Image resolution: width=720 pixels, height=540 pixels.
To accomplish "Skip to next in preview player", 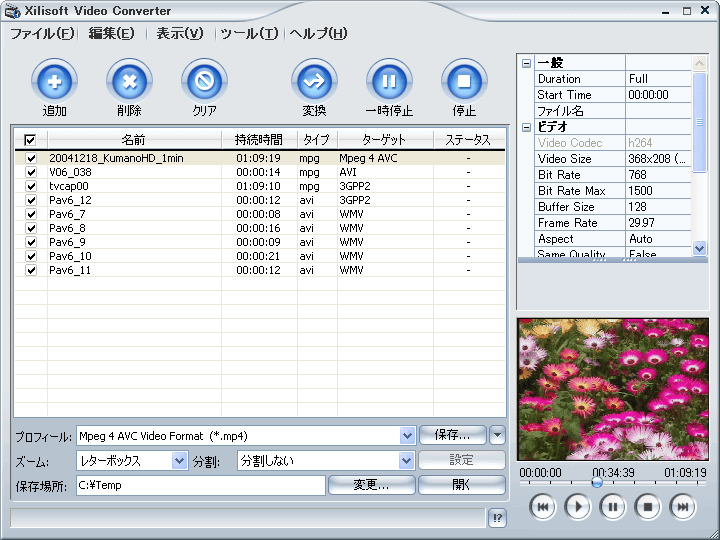I will point(683,507).
